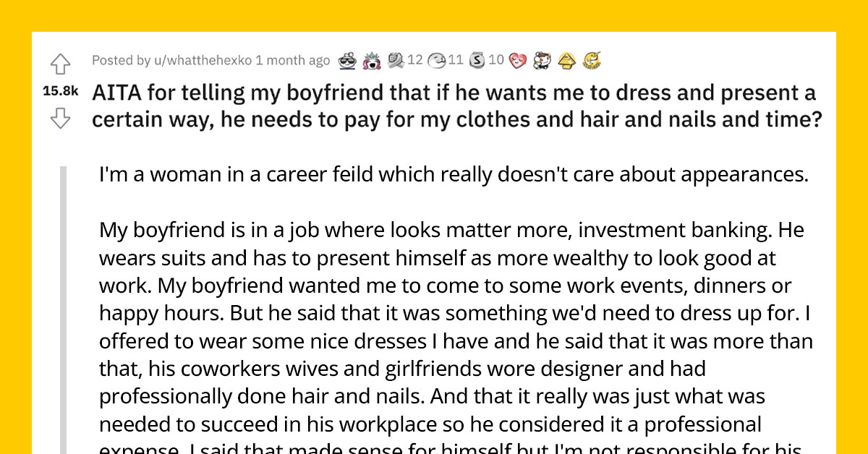This screenshot has width=868, height=454.
Task: Click the Reddit Silver 'S' award icon
Action: pyautogui.click(x=475, y=60)
